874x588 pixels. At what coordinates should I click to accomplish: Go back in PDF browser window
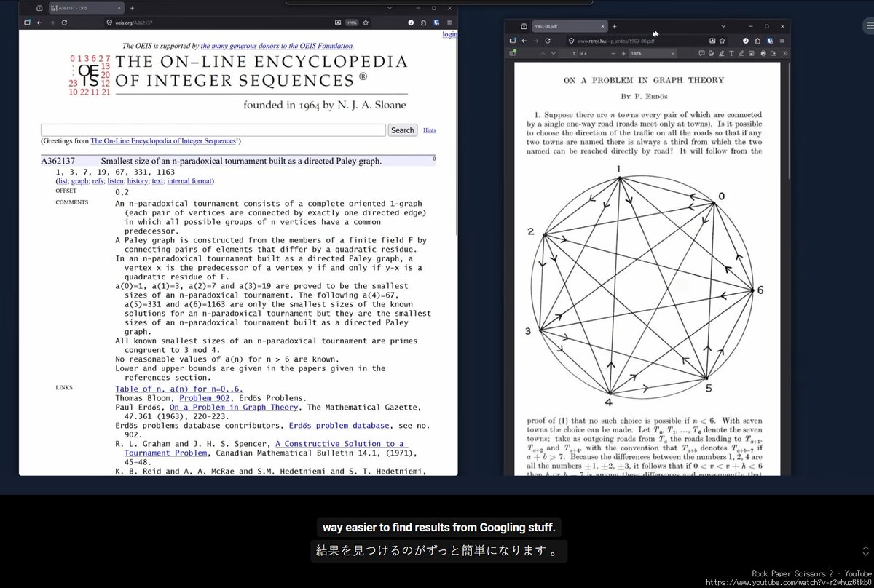524,41
